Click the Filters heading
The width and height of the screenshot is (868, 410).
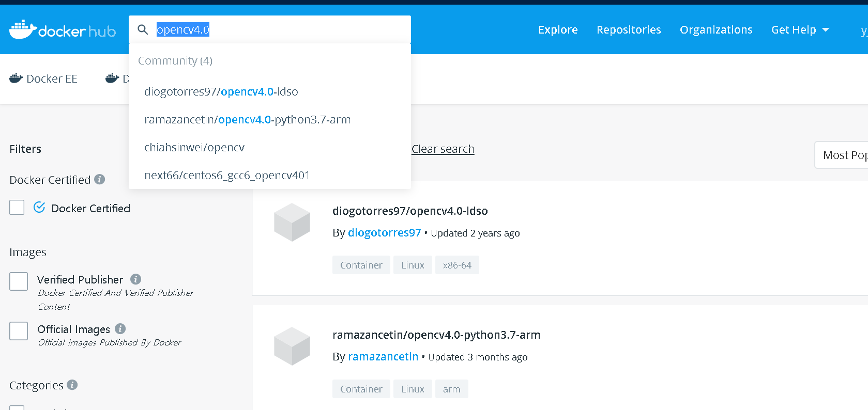pyautogui.click(x=25, y=149)
